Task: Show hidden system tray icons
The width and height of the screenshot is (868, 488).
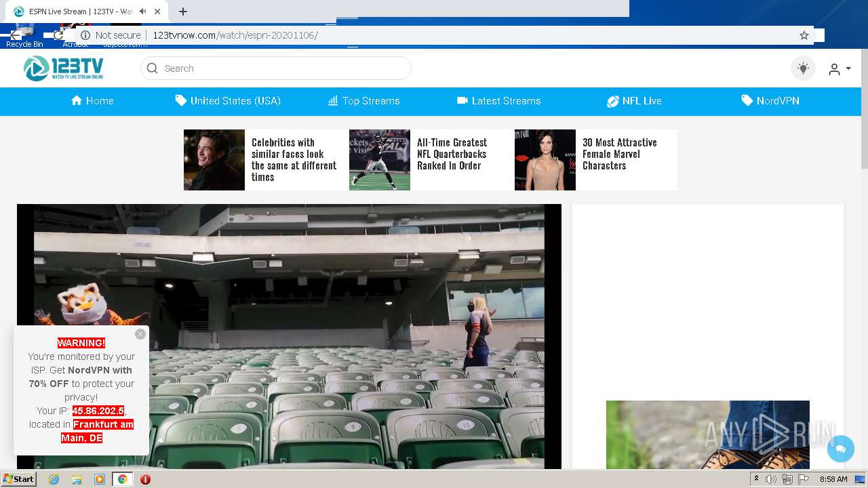Action: pyautogui.click(x=756, y=479)
